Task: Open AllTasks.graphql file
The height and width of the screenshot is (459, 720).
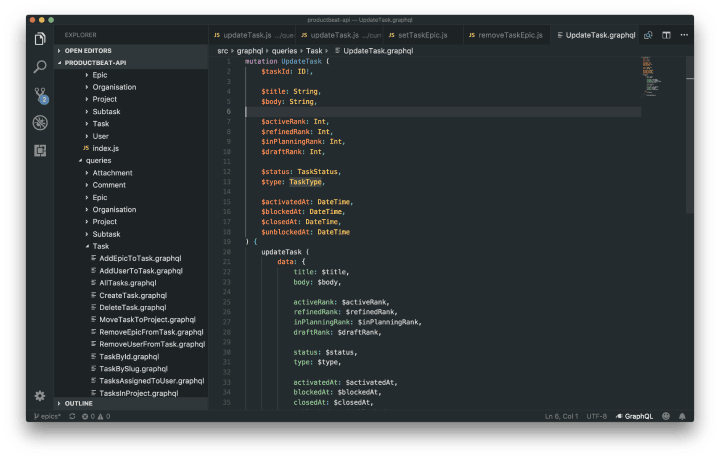Action: pyautogui.click(x=131, y=283)
